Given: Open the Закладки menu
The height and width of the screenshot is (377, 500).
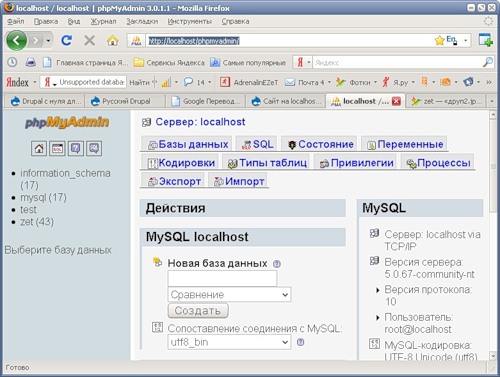Looking at the screenshot, I should [142, 21].
